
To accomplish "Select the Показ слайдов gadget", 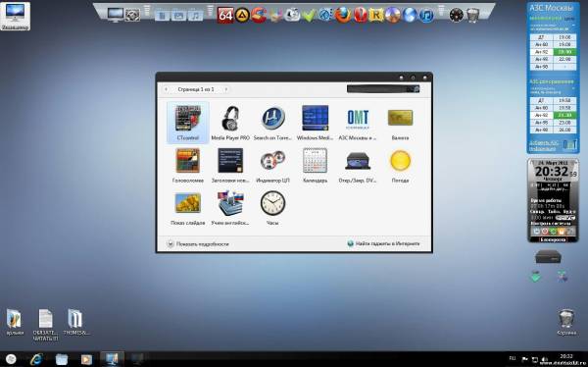I will click(187, 208).
